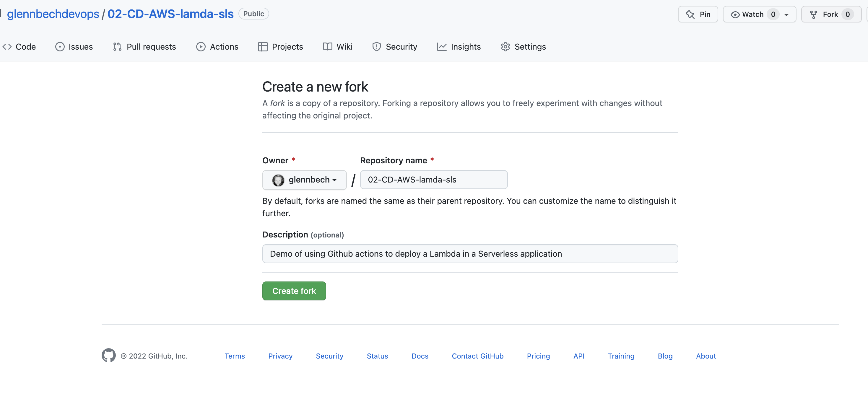The image size is (868, 394).
Task: Click the Settings gear icon
Action: point(505,47)
